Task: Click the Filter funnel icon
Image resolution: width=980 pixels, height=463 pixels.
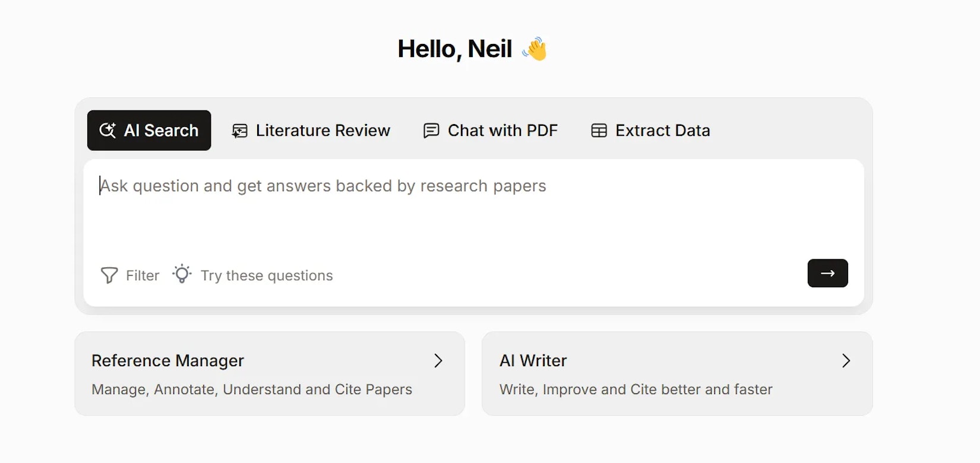Action: pyautogui.click(x=109, y=275)
